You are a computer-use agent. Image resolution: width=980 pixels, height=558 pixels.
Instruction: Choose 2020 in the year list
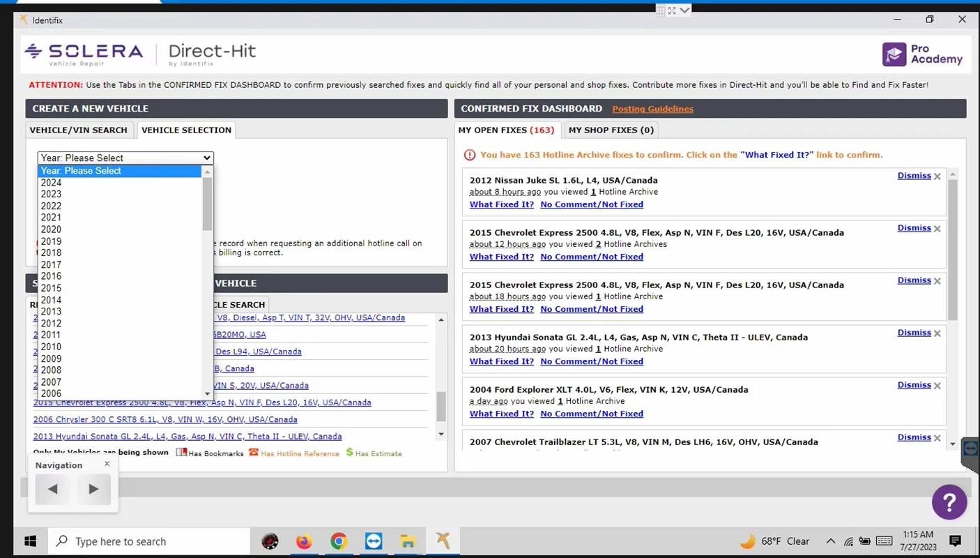(51, 229)
